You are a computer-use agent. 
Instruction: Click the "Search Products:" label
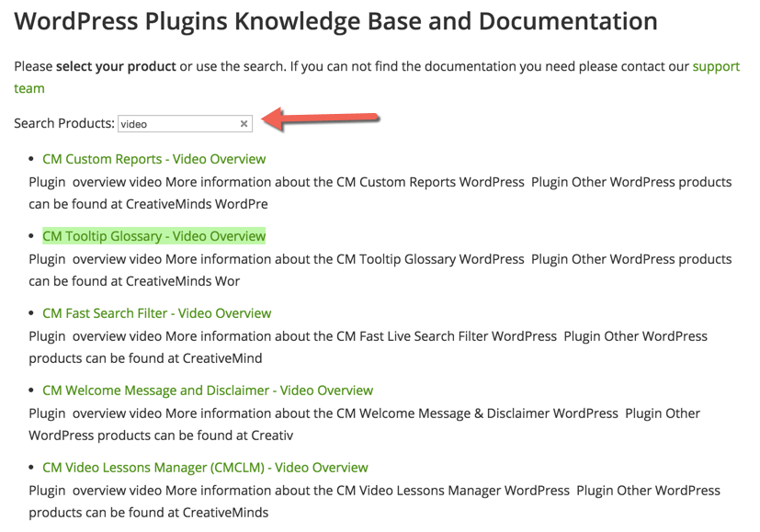tap(64, 123)
